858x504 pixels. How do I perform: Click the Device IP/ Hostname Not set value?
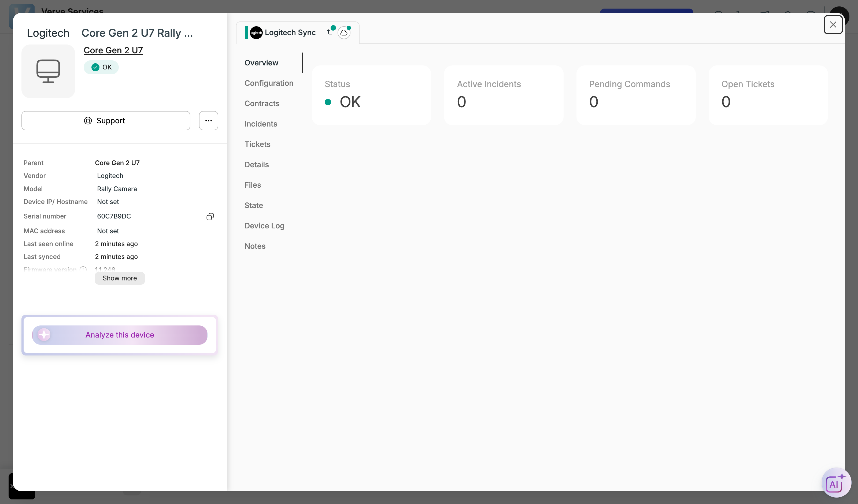click(x=108, y=202)
